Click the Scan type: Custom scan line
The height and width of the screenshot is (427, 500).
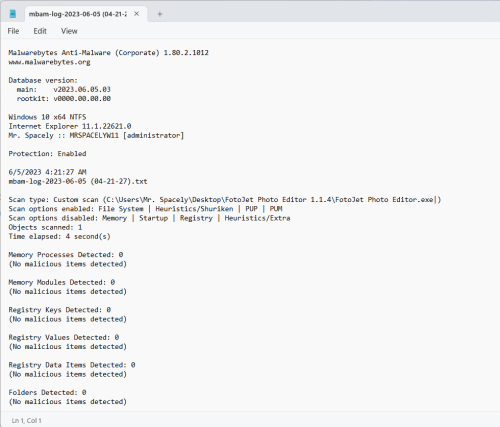(225, 200)
